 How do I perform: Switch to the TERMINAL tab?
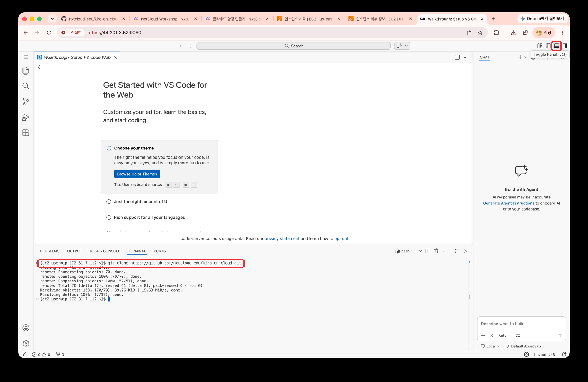click(137, 251)
